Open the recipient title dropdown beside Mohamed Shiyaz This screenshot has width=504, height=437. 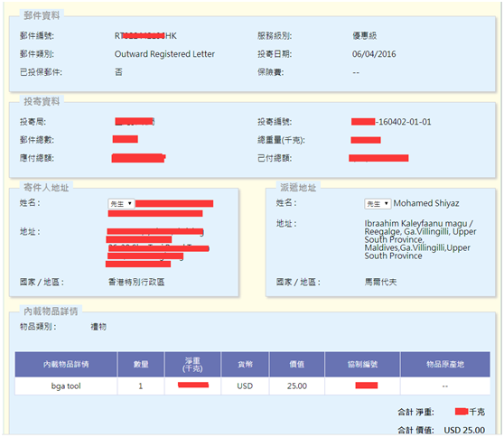[x=378, y=204]
